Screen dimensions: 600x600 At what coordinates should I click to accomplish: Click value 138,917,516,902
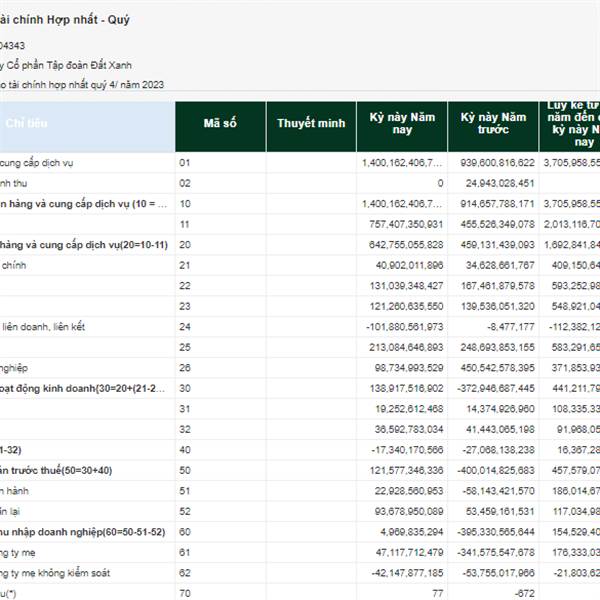[x=406, y=388]
